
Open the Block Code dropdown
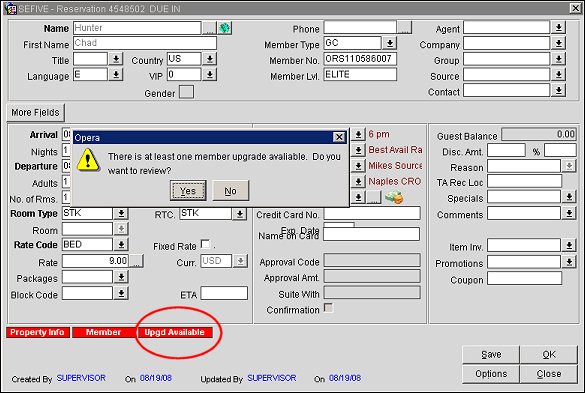tap(121, 293)
